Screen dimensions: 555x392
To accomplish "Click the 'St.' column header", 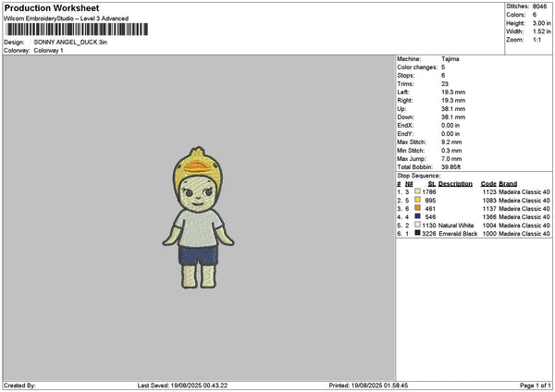I will (x=432, y=184).
